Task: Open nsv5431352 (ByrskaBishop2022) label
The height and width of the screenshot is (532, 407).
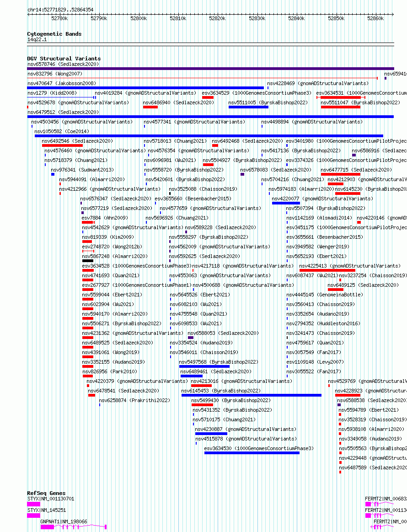Action: 232,410
